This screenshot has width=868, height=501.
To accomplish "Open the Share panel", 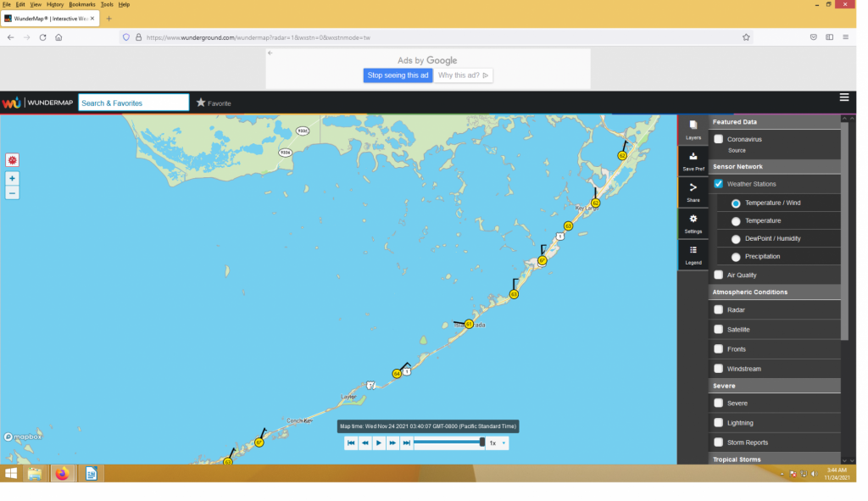I will (x=693, y=192).
